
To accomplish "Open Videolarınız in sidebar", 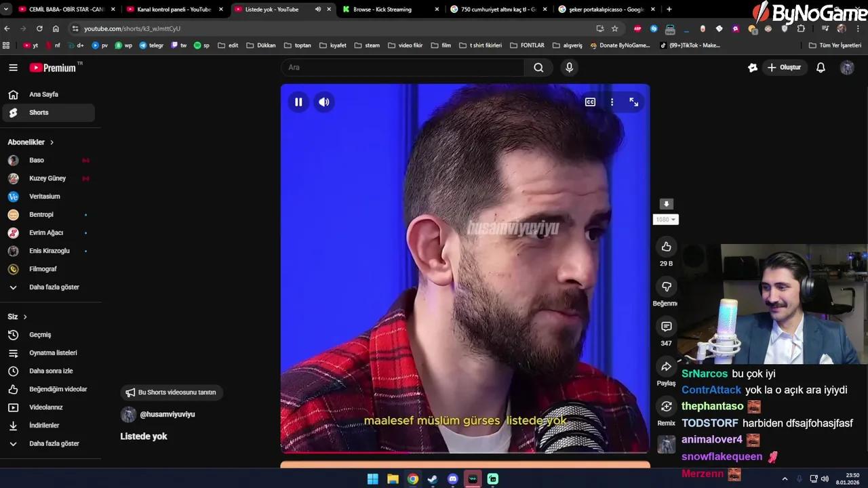I will pos(49,407).
